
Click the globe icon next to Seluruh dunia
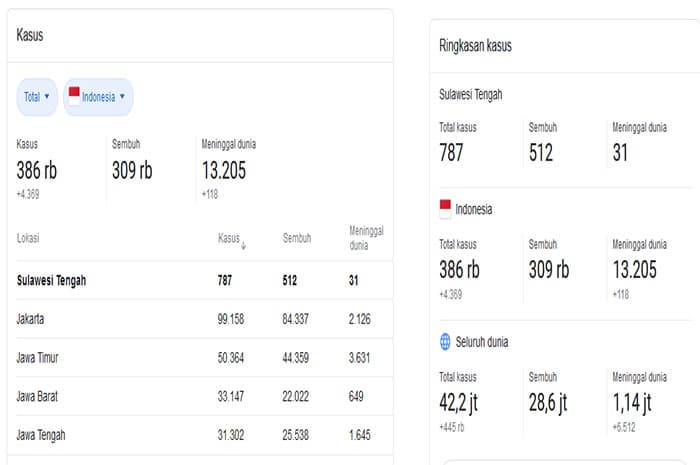pyautogui.click(x=445, y=342)
